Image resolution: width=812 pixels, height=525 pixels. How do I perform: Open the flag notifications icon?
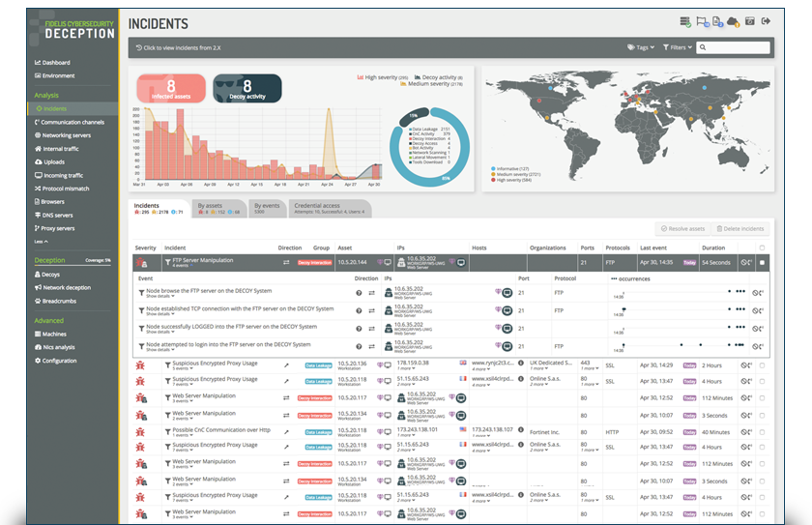click(x=702, y=21)
